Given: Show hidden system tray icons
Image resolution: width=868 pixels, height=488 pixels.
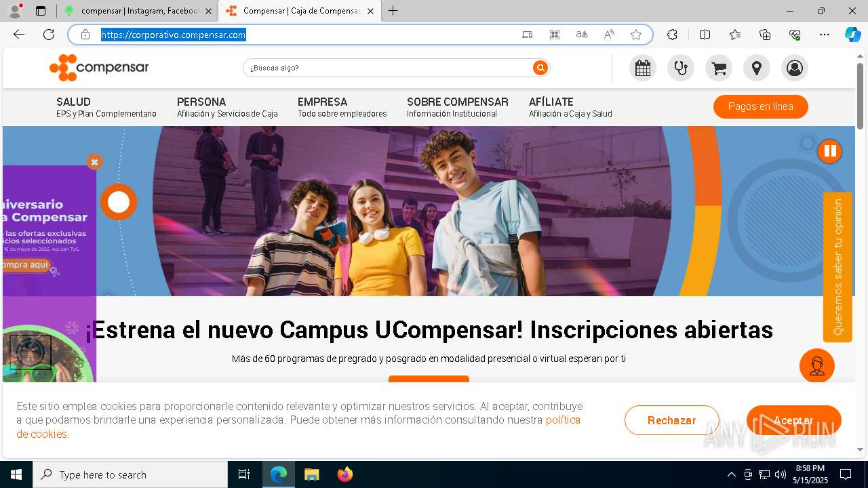Looking at the screenshot, I should (x=731, y=474).
